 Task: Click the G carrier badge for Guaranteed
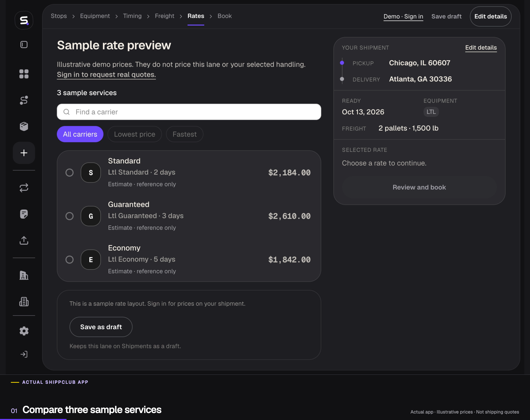[x=91, y=216]
